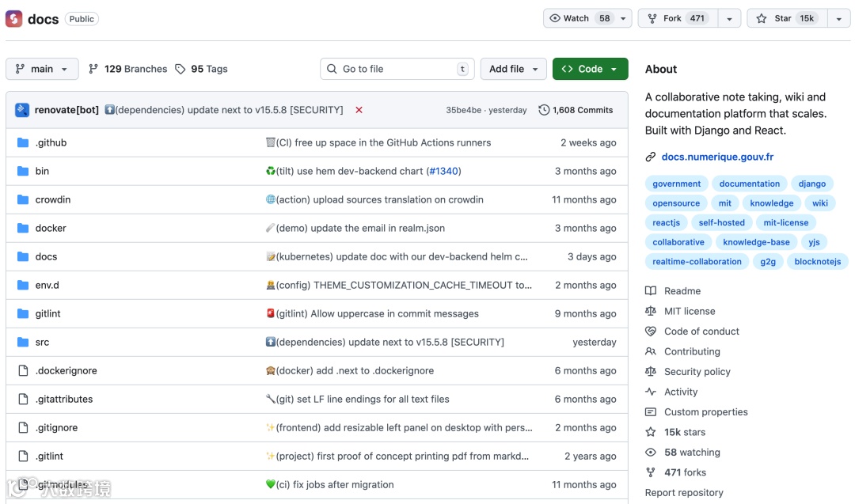Click the 'Allow uppercase in commit messages' text
The height and width of the screenshot is (504, 855).
coord(394,314)
